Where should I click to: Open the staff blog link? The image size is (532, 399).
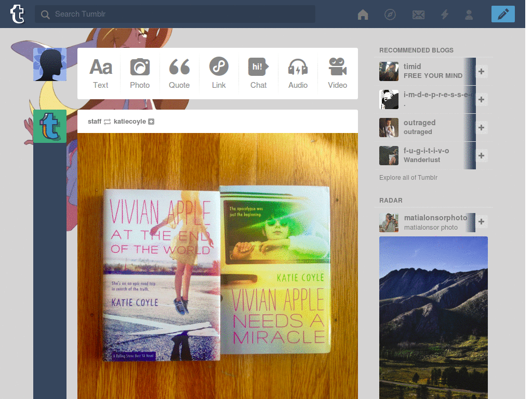95,122
